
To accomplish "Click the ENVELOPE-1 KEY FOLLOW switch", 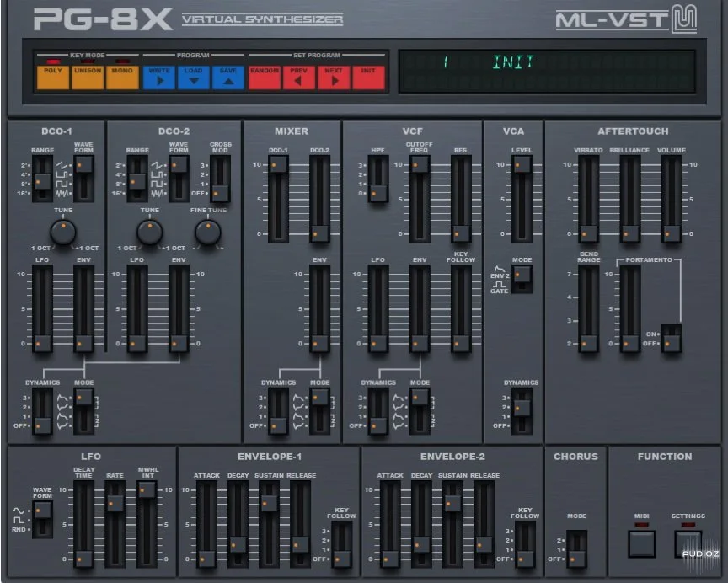I will pos(342,544).
